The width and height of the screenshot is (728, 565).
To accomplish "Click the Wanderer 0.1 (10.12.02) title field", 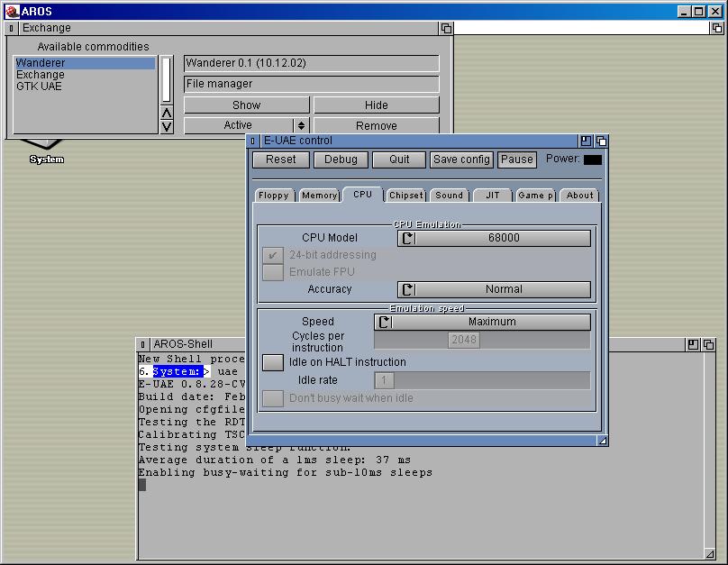I will [312, 63].
